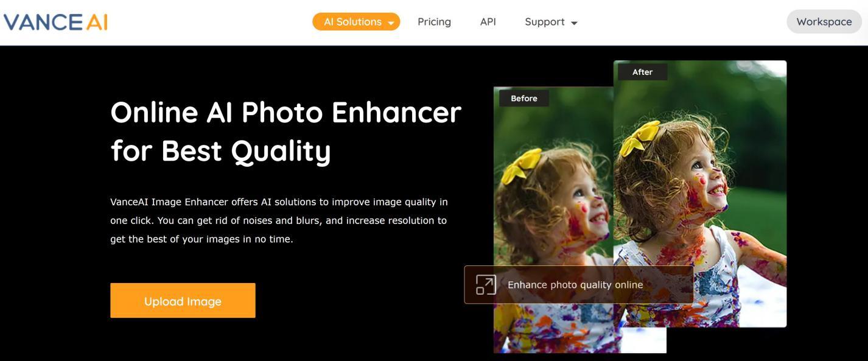Click the Enhance photo quality online banner
Screen dimensions: 868x361
pos(579,284)
